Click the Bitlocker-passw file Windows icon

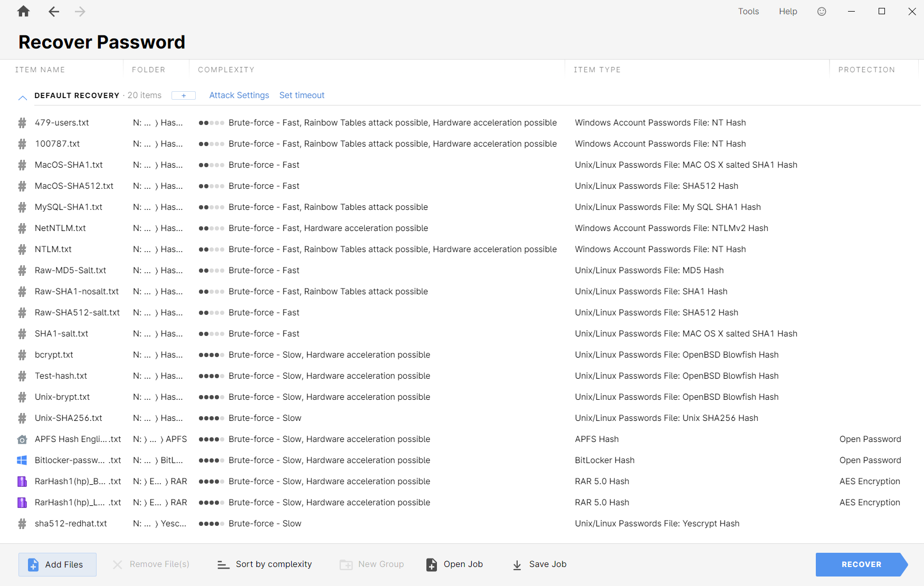click(x=22, y=460)
